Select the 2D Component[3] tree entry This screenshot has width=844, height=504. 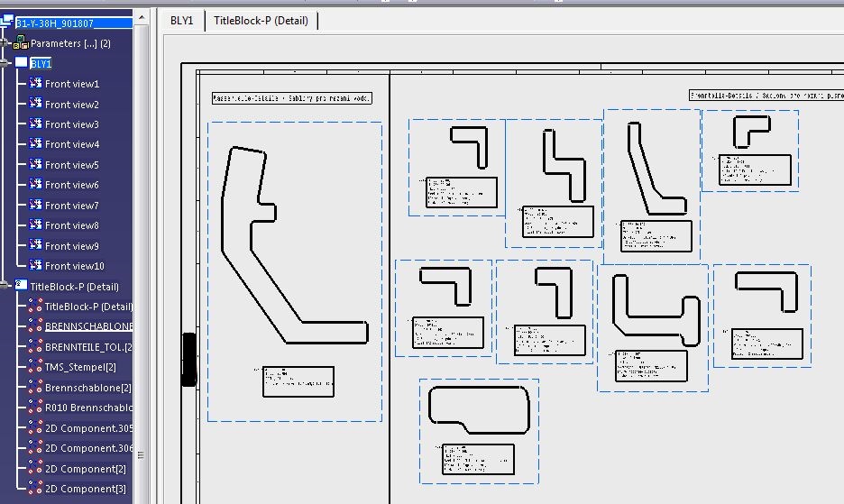tap(86, 489)
